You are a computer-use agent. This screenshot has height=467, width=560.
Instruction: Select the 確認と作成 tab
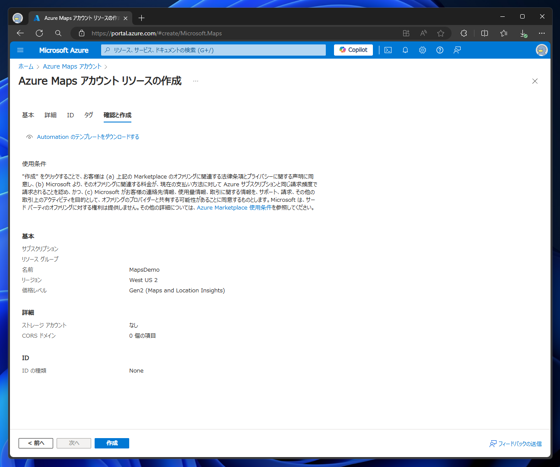118,115
